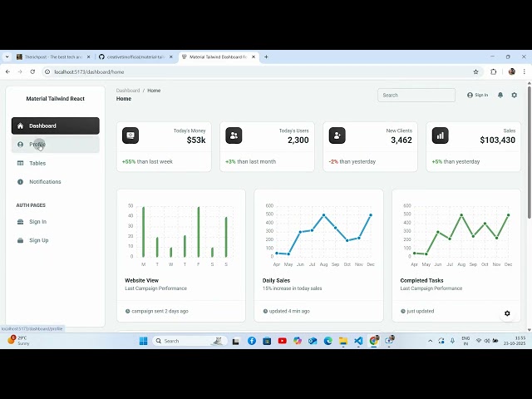Switch to the creativetimofficial GitHub tab
This screenshot has width=532, height=399.
135,57
